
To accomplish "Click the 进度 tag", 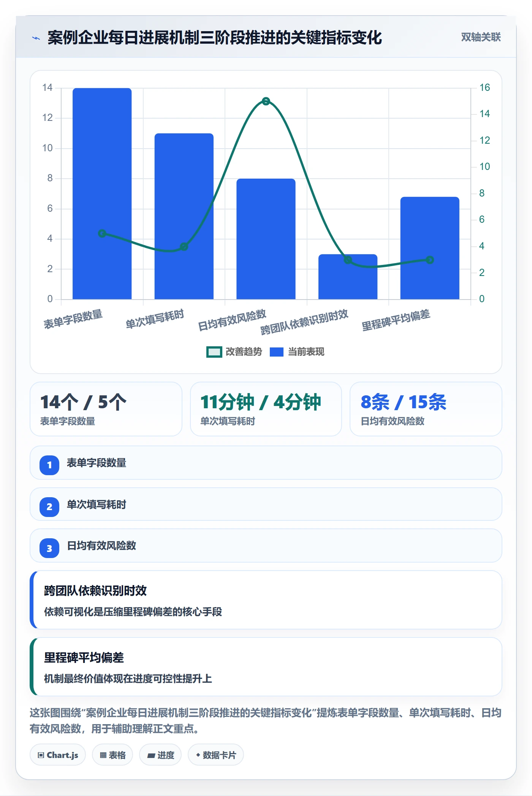I will pos(160,755).
